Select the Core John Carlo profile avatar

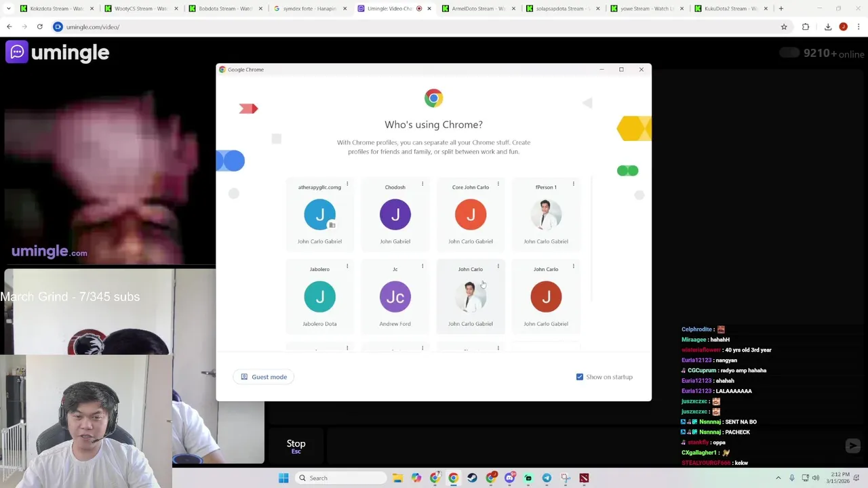pos(471,215)
